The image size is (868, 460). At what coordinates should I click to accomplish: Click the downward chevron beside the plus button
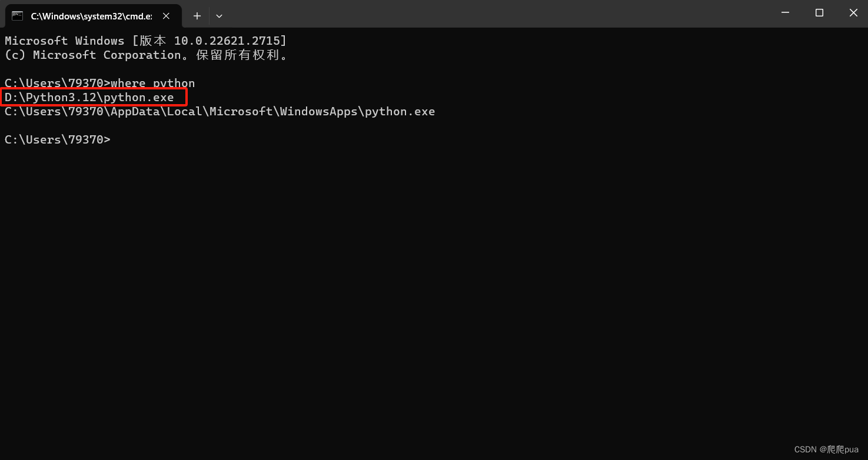[x=219, y=16]
